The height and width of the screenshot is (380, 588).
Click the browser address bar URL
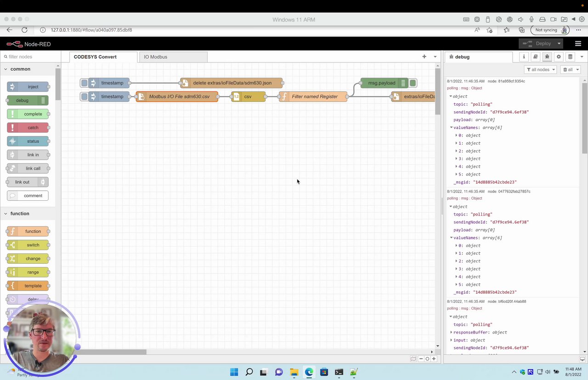(x=91, y=30)
